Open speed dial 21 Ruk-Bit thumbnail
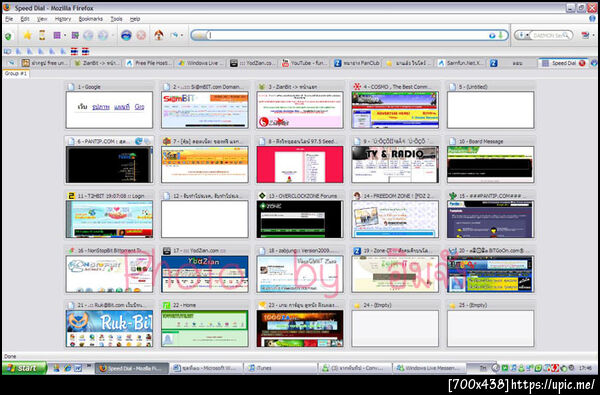This screenshot has height=395, width=600. pos(109,328)
